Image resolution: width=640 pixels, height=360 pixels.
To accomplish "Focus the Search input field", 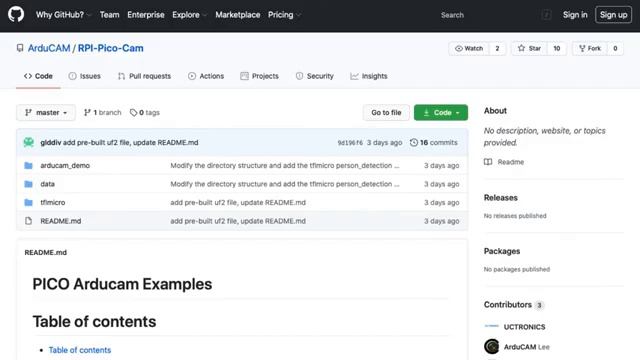I will [x=488, y=15].
